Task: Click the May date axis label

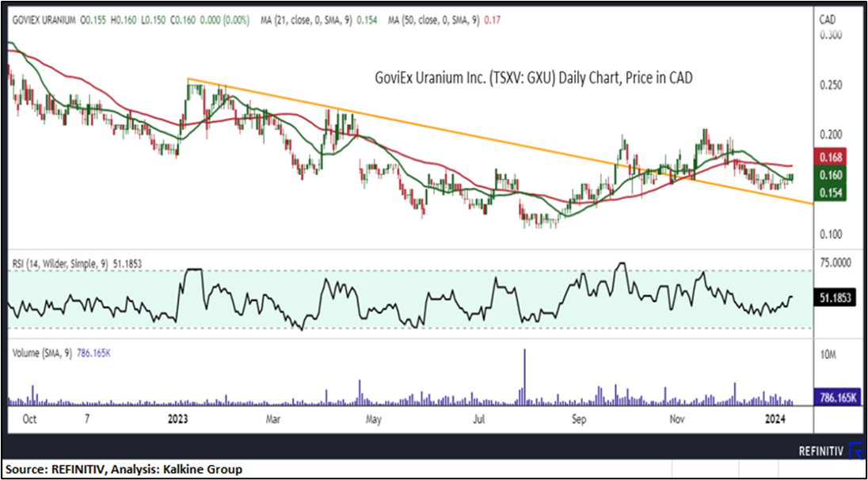Action: coord(374,419)
